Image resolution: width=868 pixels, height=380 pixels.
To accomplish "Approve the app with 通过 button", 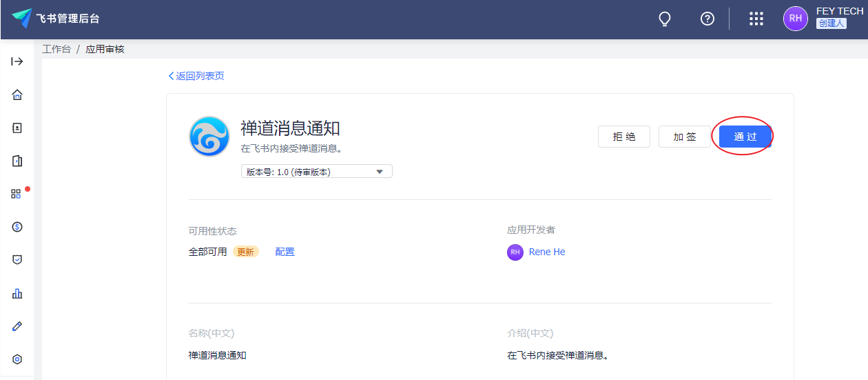I will pyautogui.click(x=745, y=137).
